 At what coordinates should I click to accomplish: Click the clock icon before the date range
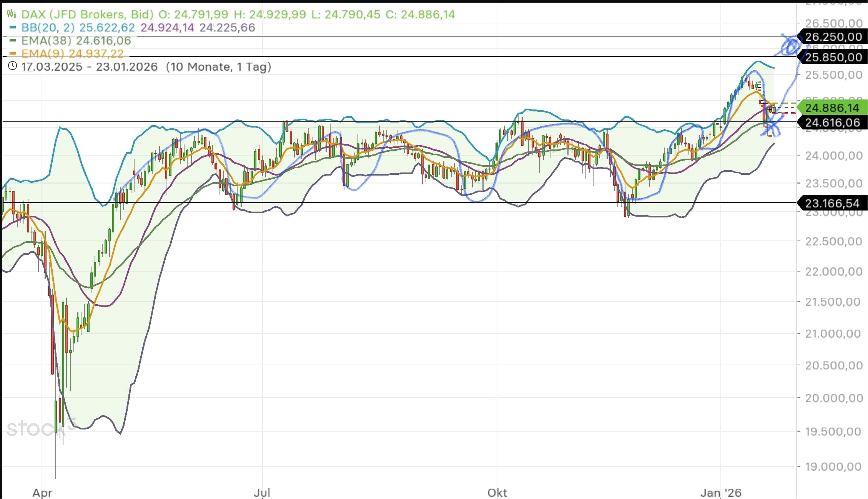click(12, 66)
